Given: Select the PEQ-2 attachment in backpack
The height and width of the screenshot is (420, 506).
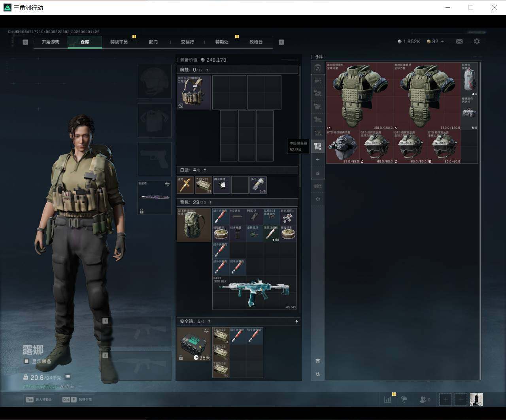Looking at the screenshot, I should [255, 217].
